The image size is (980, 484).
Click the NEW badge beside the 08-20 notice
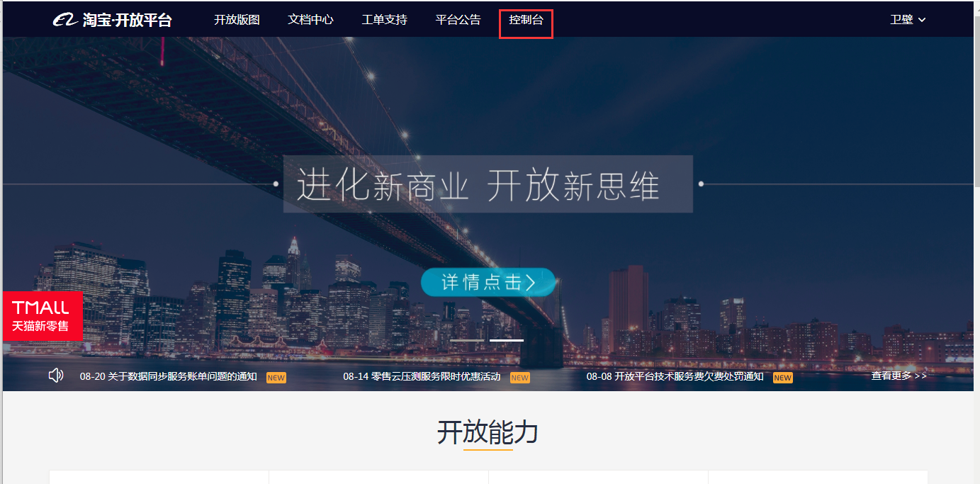point(276,378)
